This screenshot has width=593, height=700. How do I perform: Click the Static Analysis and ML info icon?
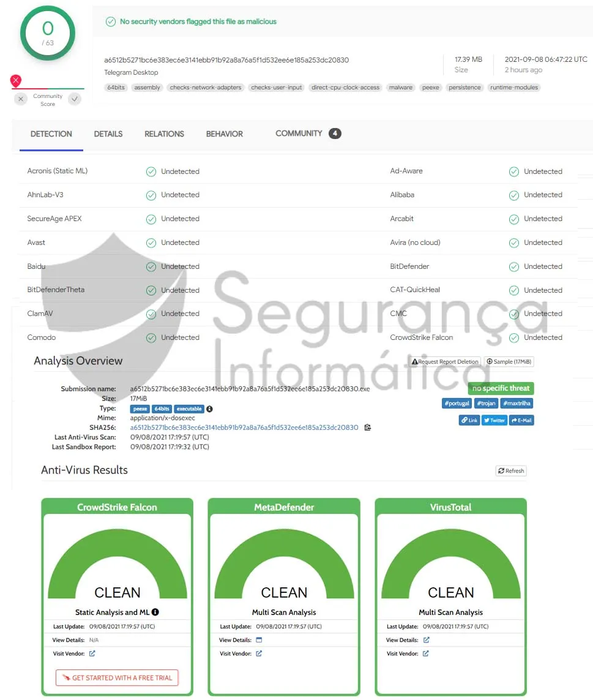tap(155, 612)
